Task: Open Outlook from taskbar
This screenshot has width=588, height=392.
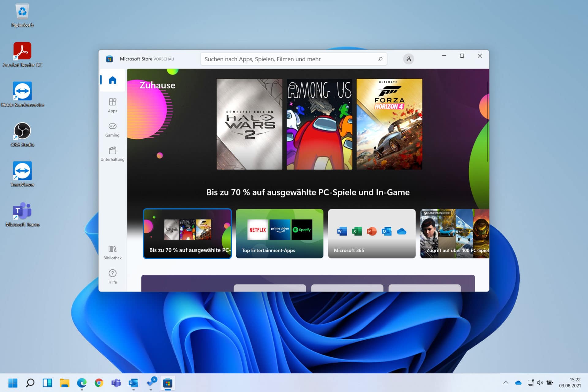Action: (x=133, y=383)
